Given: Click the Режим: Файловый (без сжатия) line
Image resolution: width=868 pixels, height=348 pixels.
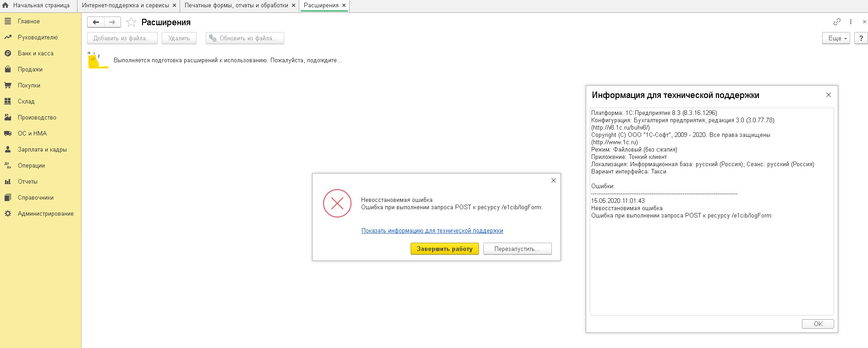Looking at the screenshot, I should click(634, 149).
